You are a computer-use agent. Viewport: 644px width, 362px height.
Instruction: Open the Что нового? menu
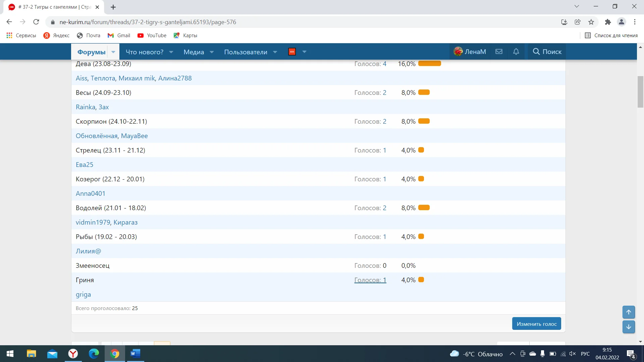(x=145, y=52)
